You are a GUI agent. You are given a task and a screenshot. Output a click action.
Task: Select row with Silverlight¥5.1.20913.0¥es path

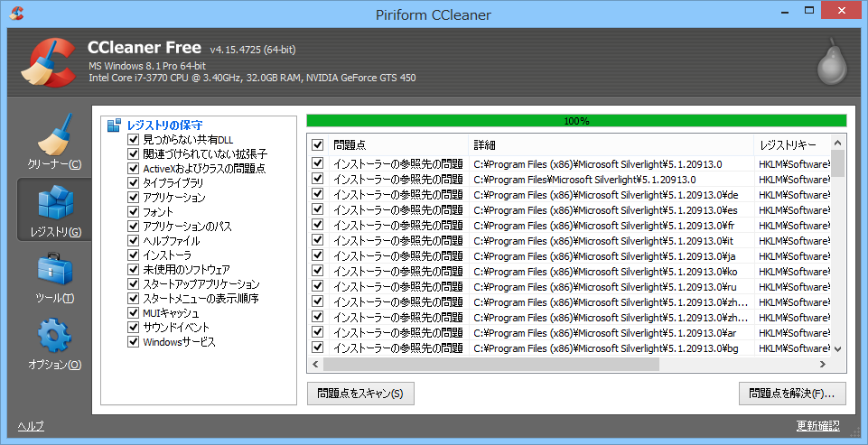pos(570,209)
